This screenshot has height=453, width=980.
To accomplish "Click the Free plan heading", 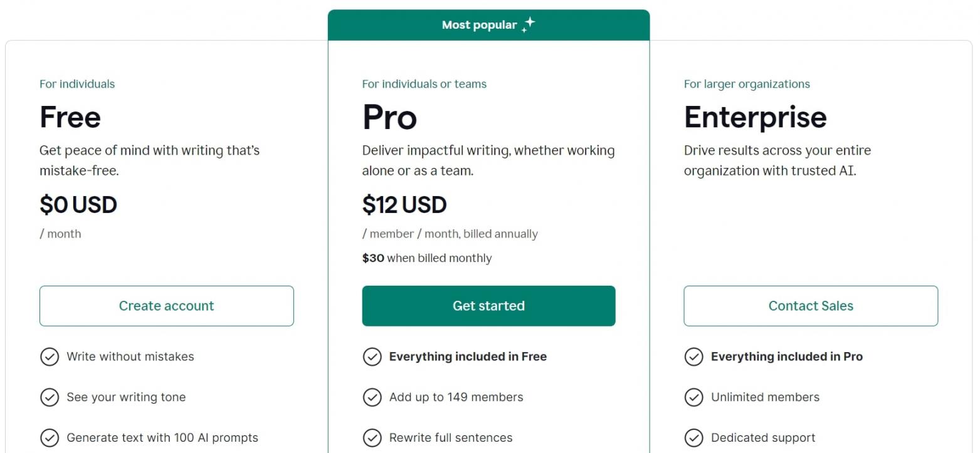I will pos(70,117).
